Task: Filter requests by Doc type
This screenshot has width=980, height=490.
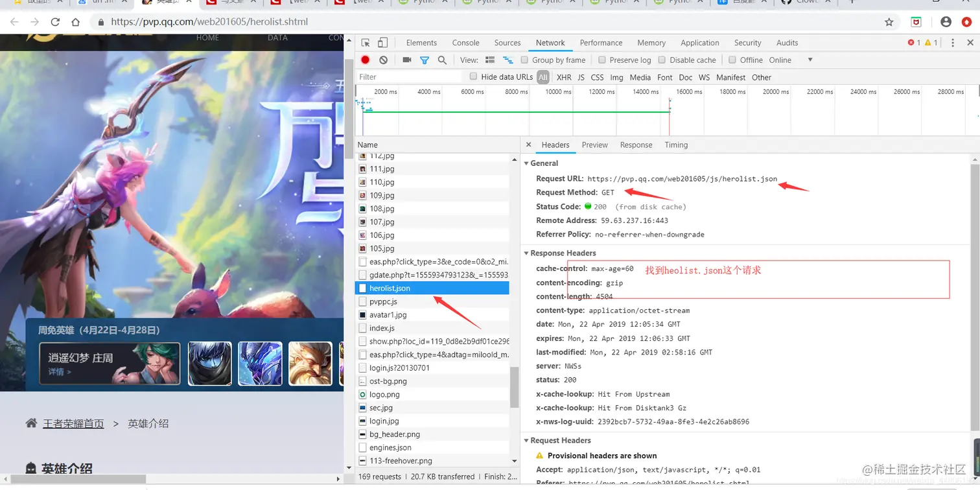Action: point(686,77)
